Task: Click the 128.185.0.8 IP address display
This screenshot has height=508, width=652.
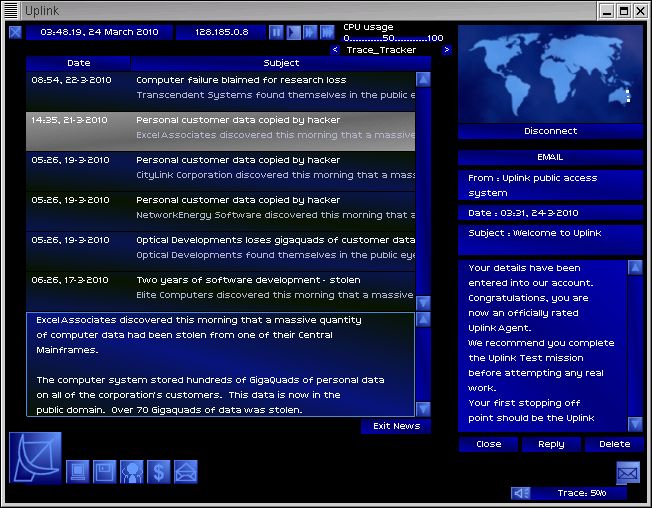Action: click(x=221, y=32)
